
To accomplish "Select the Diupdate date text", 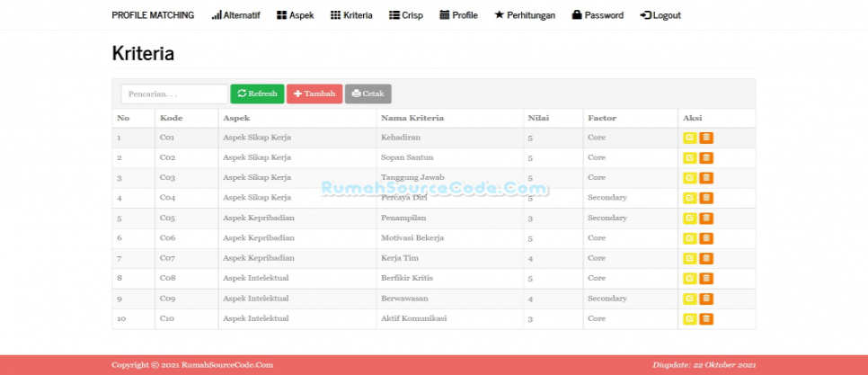I will click(704, 365).
